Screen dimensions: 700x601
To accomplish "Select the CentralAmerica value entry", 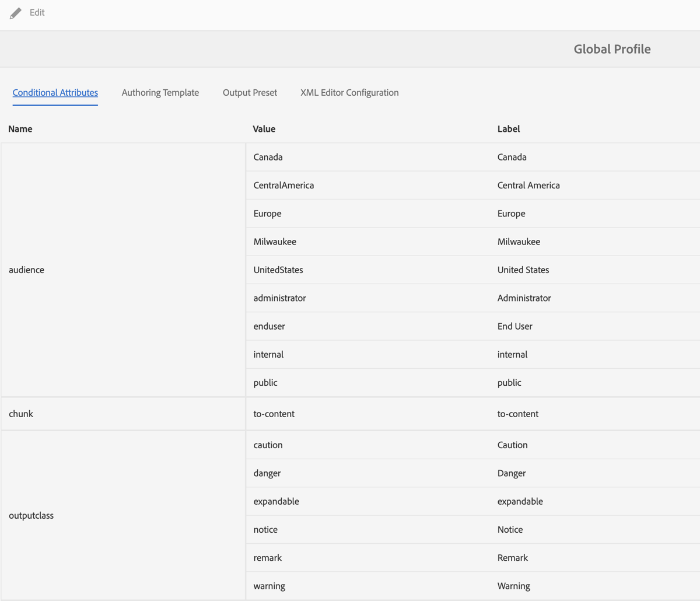I will tap(283, 185).
